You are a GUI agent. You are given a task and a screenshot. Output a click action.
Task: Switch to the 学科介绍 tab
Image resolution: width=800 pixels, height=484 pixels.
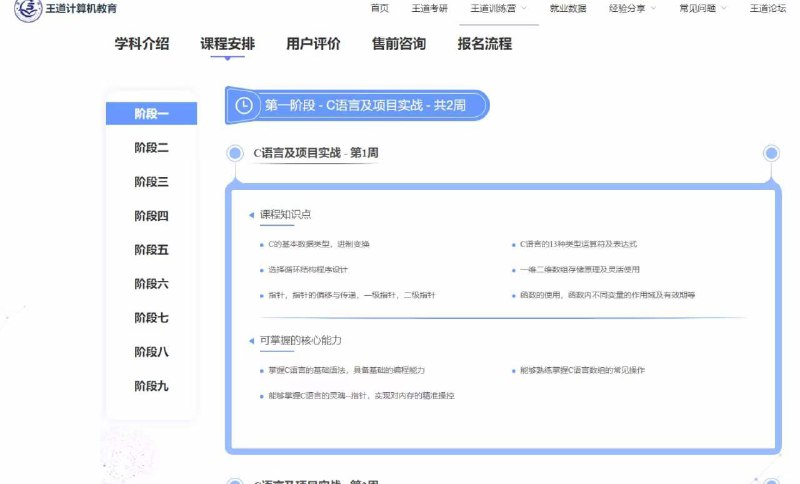pyautogui.click(x=142, y=44)
